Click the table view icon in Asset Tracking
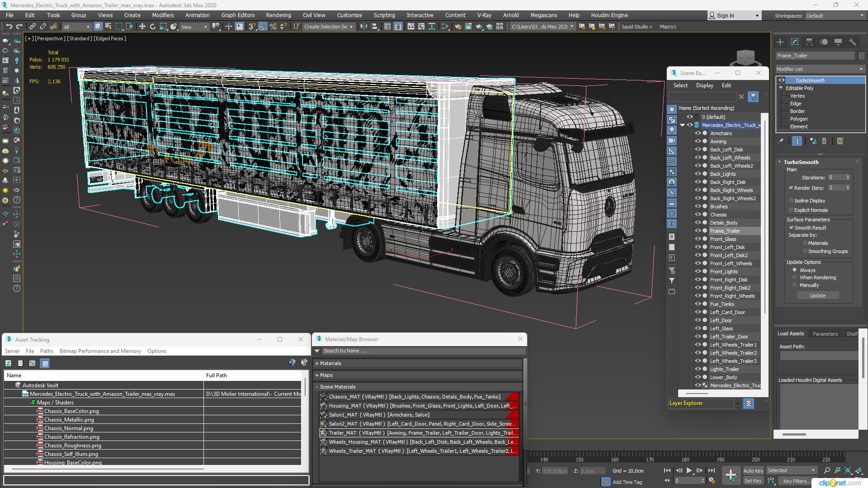The width and height of the screenshot is (868, 488). [45, 363]
